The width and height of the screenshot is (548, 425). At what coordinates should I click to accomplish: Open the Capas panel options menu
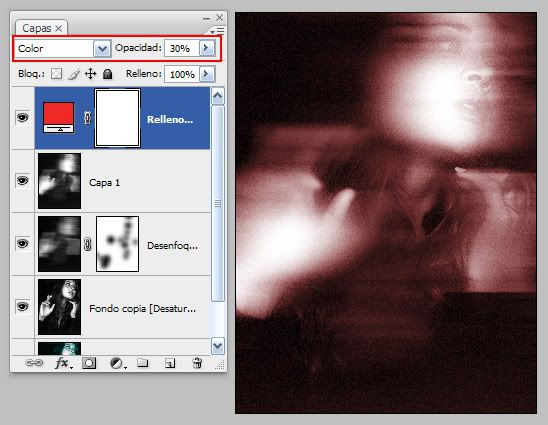[217, 31]
